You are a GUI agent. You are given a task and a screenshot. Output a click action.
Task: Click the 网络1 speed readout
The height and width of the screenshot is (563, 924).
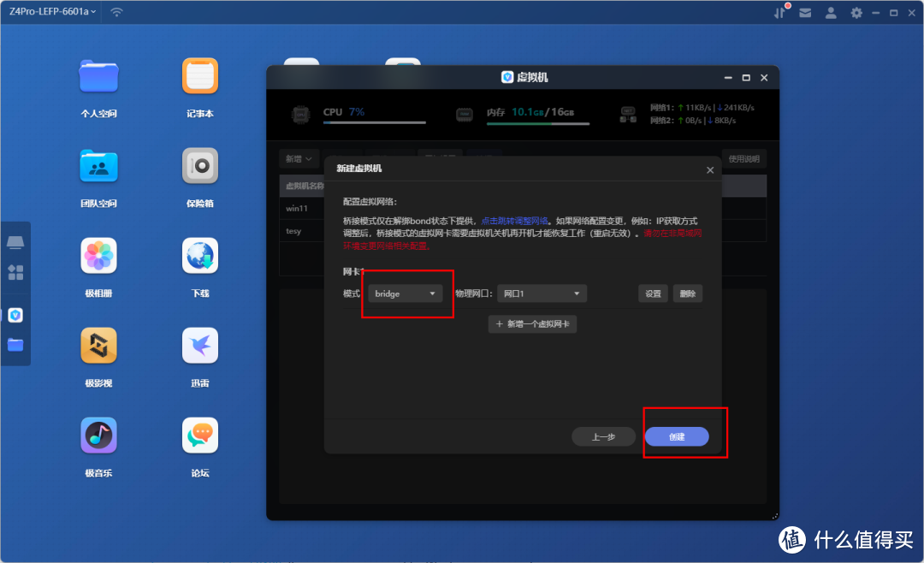702,108
